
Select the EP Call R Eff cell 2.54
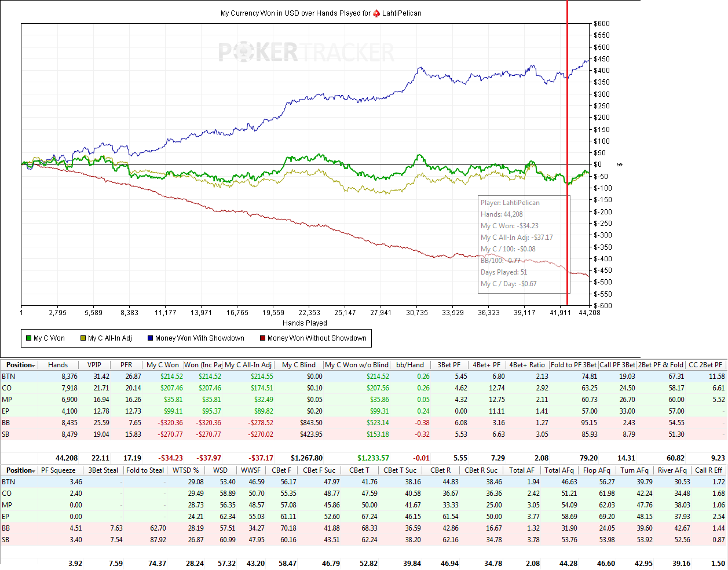tap(719, 517)
